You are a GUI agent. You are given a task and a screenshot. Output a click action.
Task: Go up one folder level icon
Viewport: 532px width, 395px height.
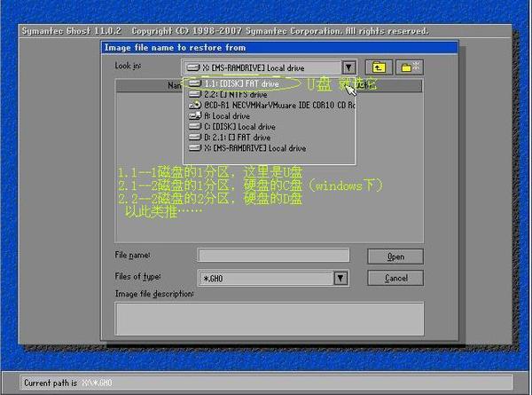(379, 67)
